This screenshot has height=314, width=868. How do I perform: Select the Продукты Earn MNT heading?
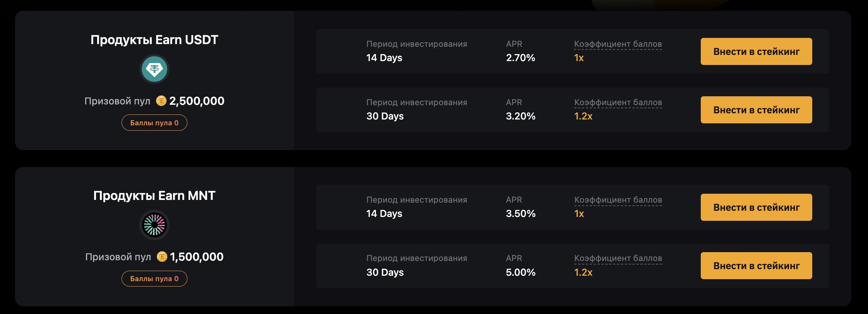click(x=154, y=196)
